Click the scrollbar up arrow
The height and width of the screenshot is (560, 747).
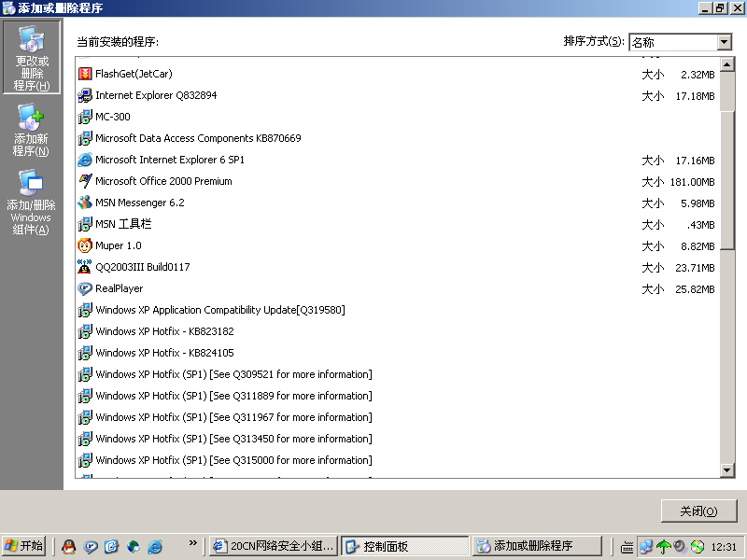pyautogui.click(x=727, y=64)
